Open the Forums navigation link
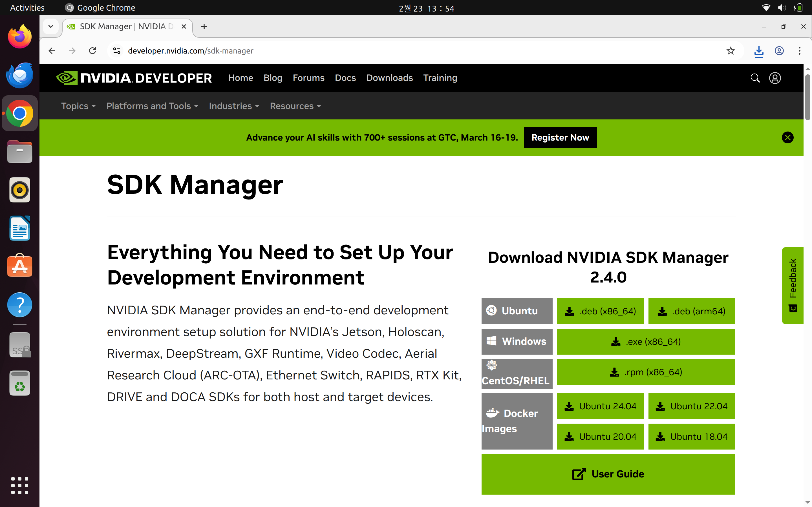Screen dimensions: 812x507 pyautogui.click(x=308, y=78)
